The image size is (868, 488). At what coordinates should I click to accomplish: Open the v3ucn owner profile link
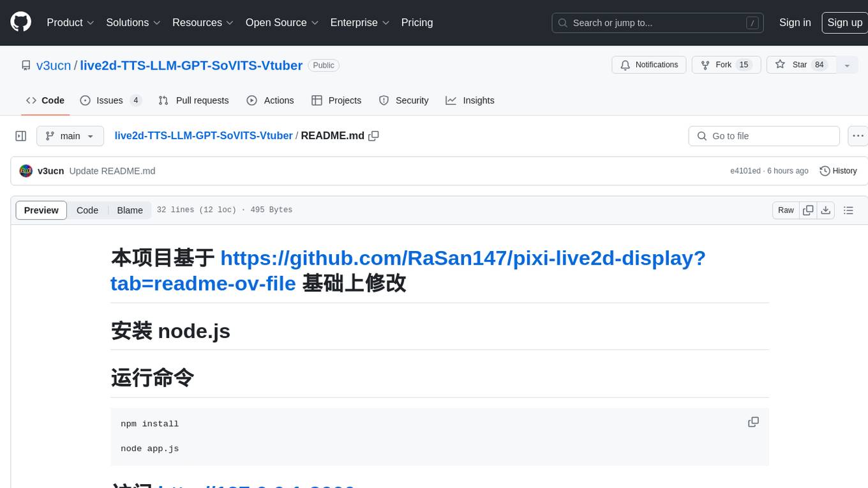coord(54,65)
